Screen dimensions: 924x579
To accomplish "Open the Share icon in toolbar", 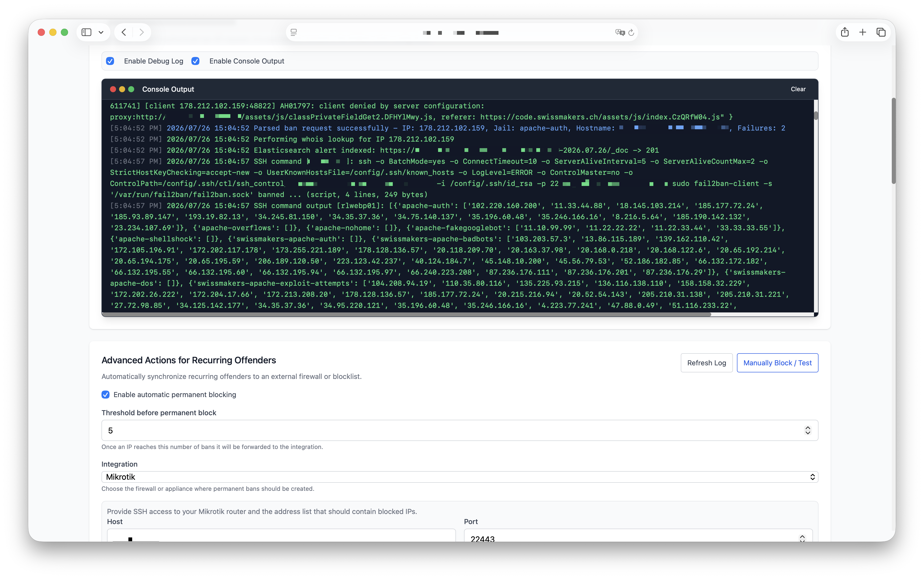I will (x=845, y=32).
